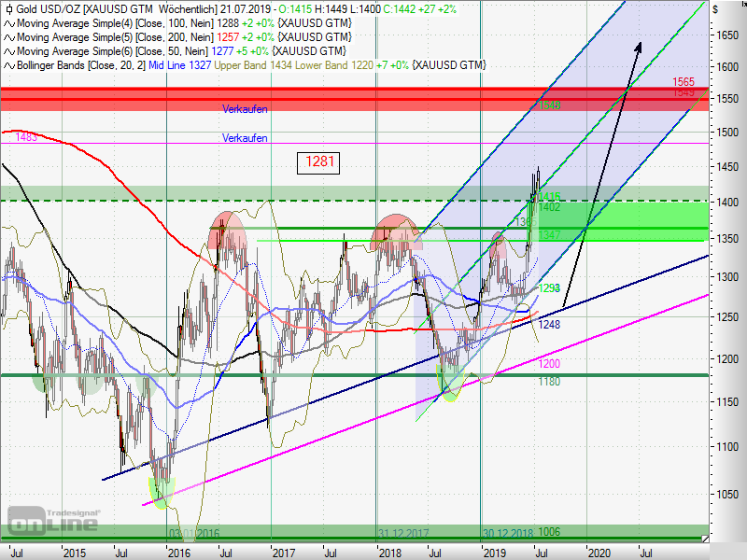Image resolution: width=747 pixels, height=560 pixels.
Task: Click the line icon beside Moving Average Simple(4)
Action: [9, 23]
